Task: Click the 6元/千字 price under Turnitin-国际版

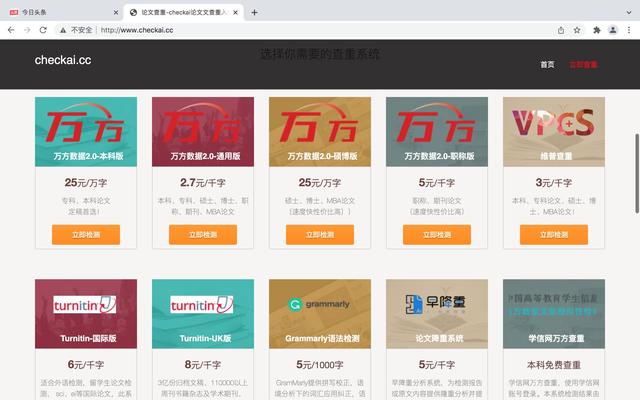Action: coord(86,365)
